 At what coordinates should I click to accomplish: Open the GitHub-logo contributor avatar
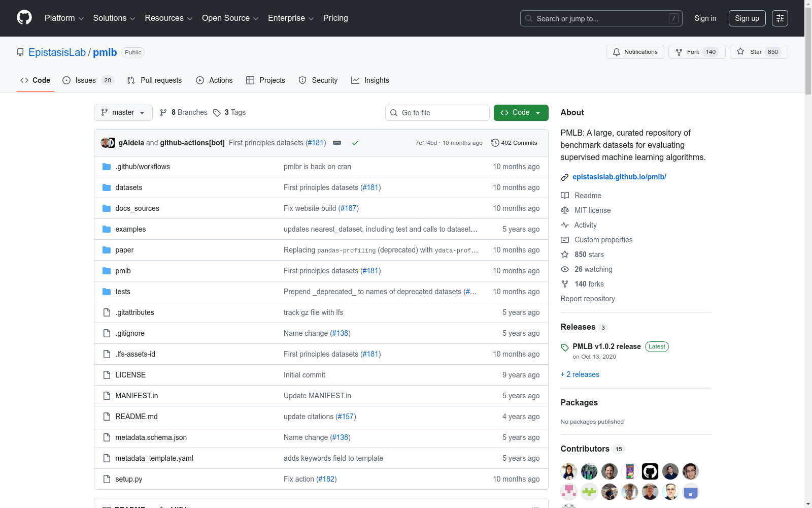(650, 471)
